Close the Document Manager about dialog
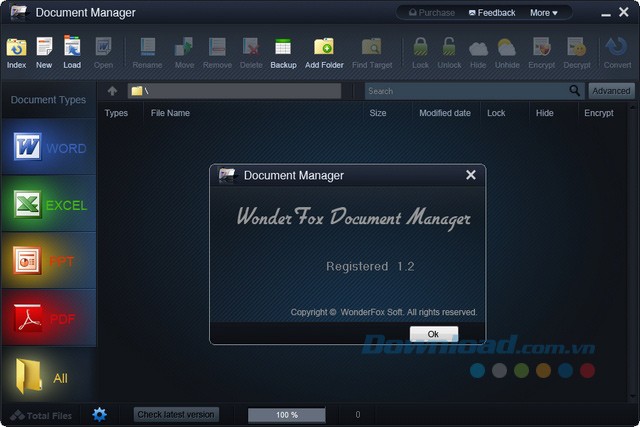The width and height of the screenshot is (640, 427). tap(471, 175)
